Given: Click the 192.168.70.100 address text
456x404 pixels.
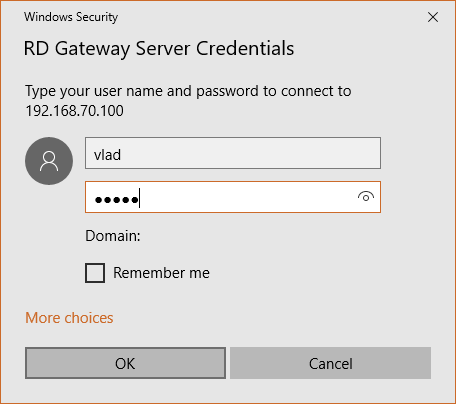Looking at the screenshot, I should (75, 111).
